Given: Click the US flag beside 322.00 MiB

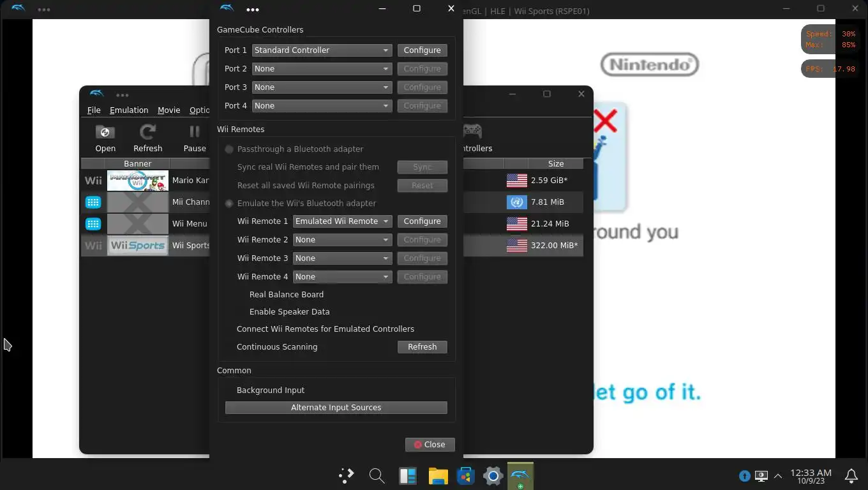Looking at the screenshot, I should click(x=517, y=246).
